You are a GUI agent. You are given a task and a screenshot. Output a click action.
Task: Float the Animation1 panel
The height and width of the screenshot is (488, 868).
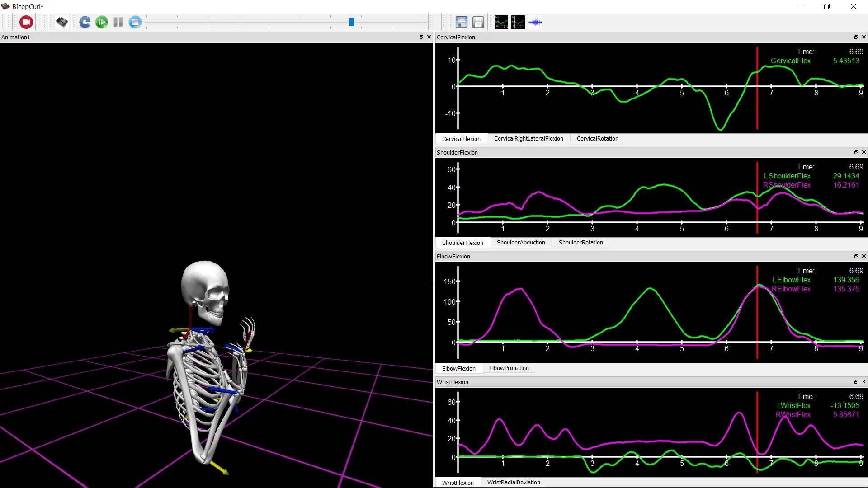point(421,37)
